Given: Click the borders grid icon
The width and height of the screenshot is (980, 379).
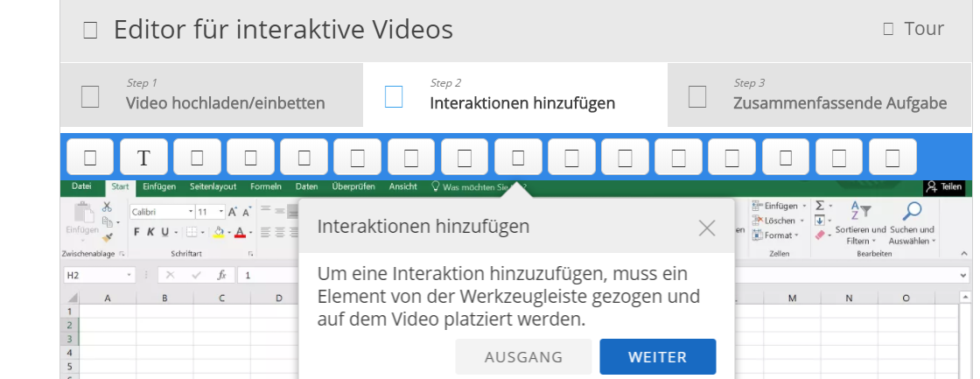Looking at the screenshot, I should (192, 232).
